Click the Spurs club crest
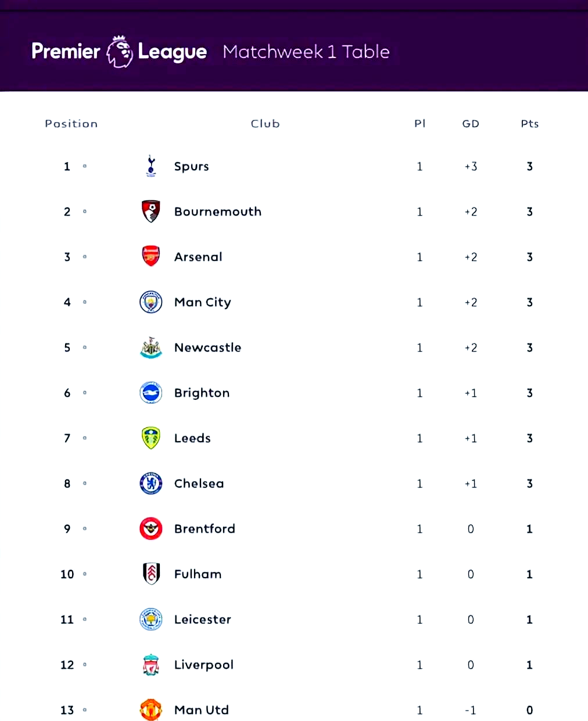 click(151, 166)
